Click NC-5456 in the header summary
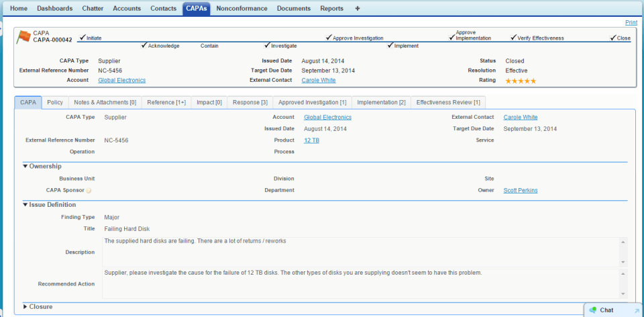 (110, 71)
